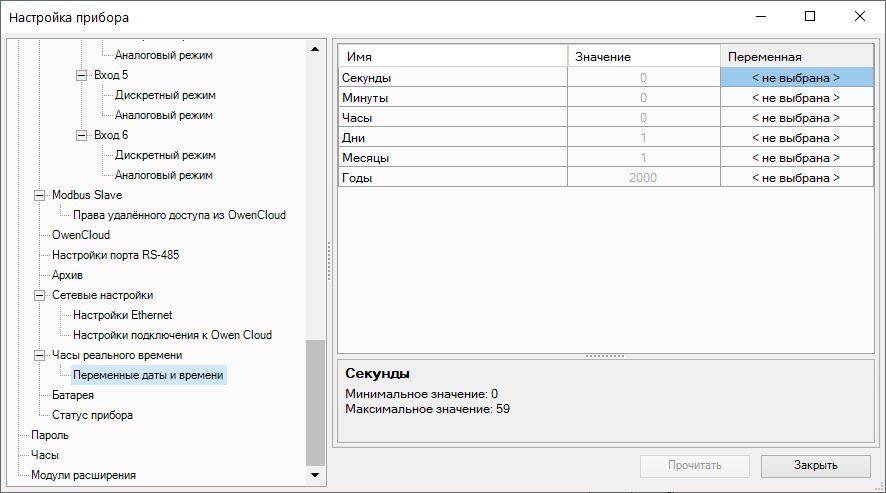Image resolution: width=886 pixels, height=493 pixels.
Task: Select OwenCloud in the settings tree
Action: [81, 235]
